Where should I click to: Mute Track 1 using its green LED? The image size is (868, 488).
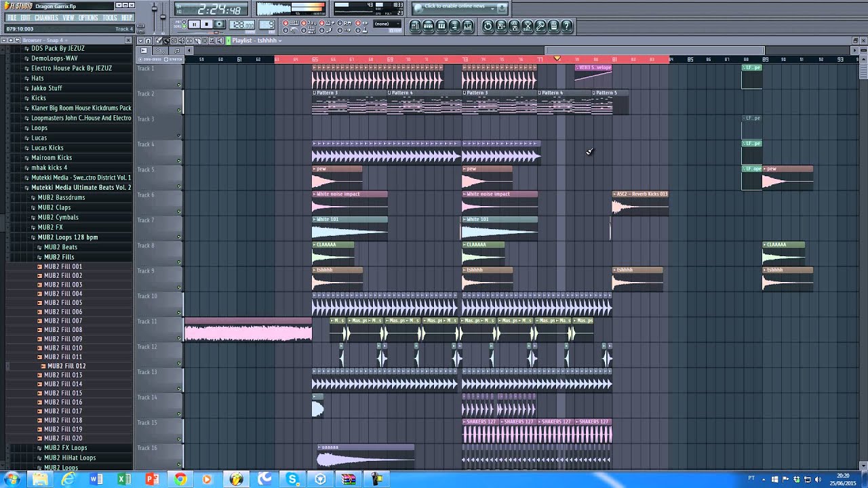(x=179, y=85)
